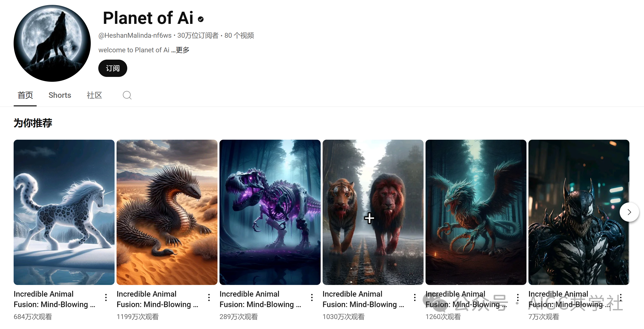Open the winged forest griffin video thumbnail

pyautogui.click(x=476, y=212)
